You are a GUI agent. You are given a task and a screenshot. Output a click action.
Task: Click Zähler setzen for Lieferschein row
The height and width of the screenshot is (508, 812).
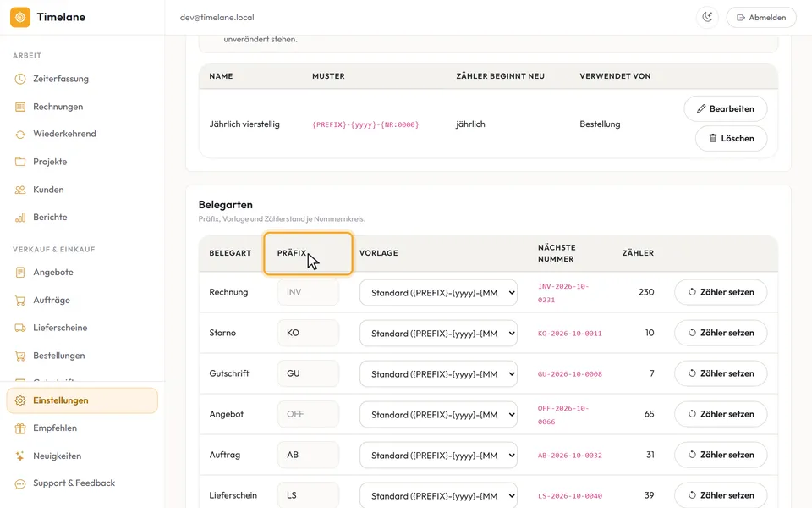(x=721, y=495)
